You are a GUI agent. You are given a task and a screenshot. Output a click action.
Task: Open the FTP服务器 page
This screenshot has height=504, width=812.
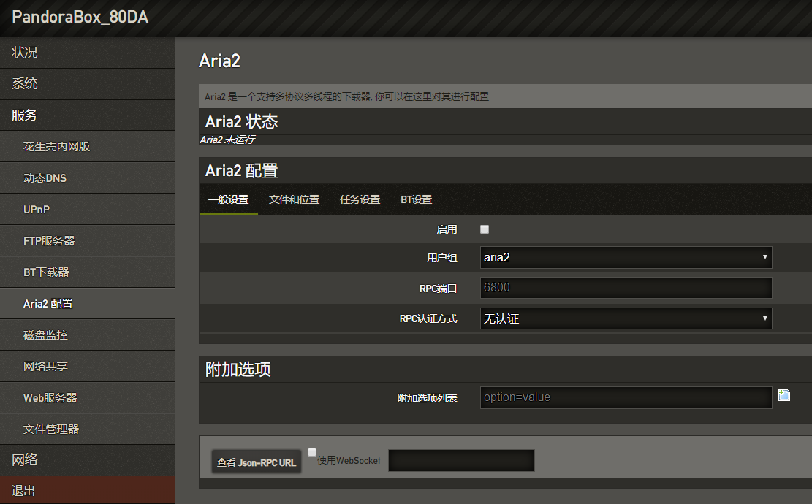tap(88, 240)
